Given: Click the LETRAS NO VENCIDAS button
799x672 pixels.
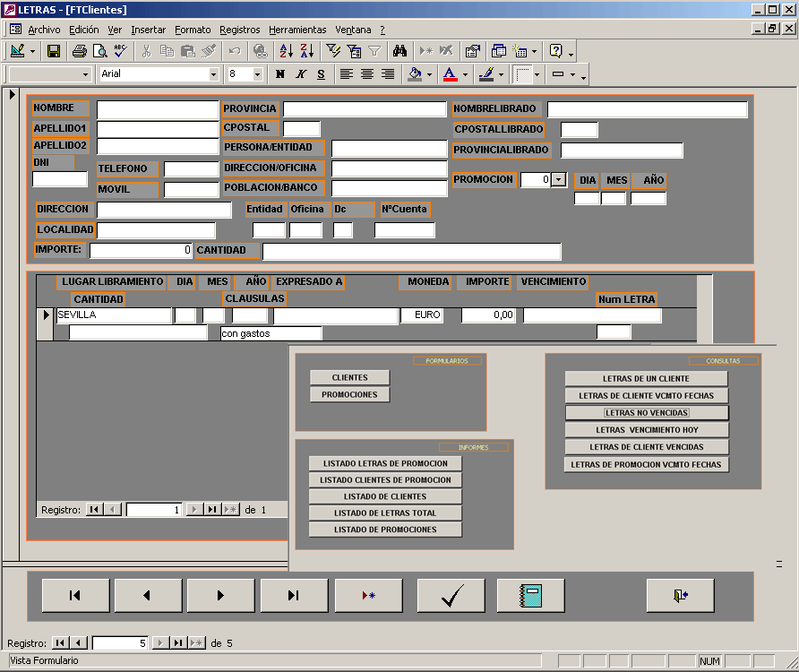Looking at the screenshot, I should tap(647, 413).
